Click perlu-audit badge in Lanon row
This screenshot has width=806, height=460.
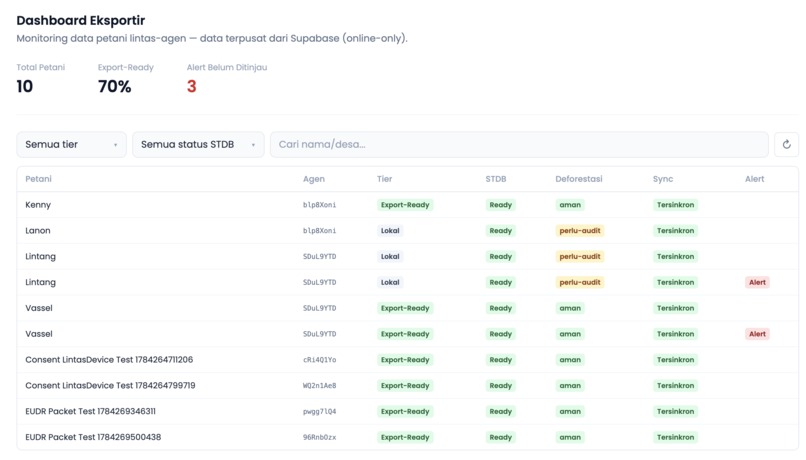tap(580, 230)
